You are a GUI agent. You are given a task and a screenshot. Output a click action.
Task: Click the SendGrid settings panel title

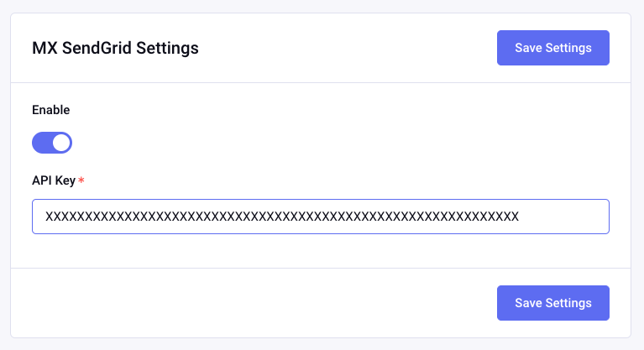tap(115, 48)
